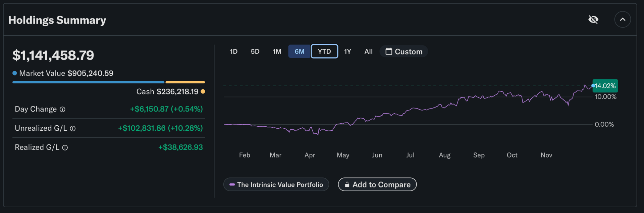
Task: Click Realized G/L info icon
Action: coord(65,148)
